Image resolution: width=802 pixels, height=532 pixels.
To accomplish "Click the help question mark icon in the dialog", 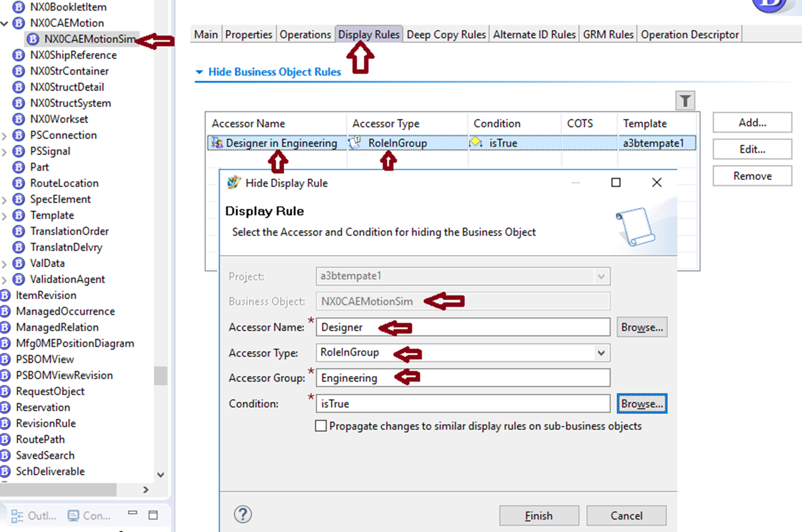I will 243,514.
